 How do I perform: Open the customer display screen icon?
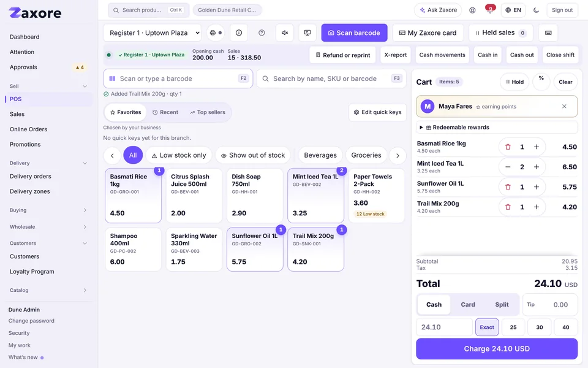pyautogui.click(x=307, y=33)
